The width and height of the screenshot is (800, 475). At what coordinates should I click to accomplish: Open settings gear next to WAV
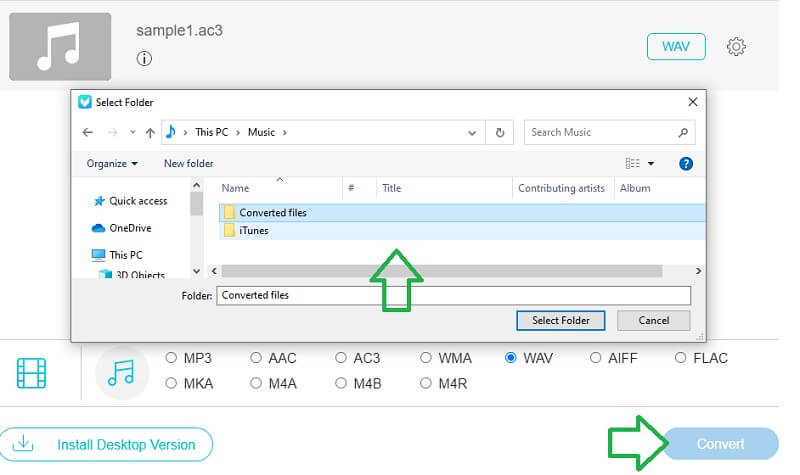point(736,47)
